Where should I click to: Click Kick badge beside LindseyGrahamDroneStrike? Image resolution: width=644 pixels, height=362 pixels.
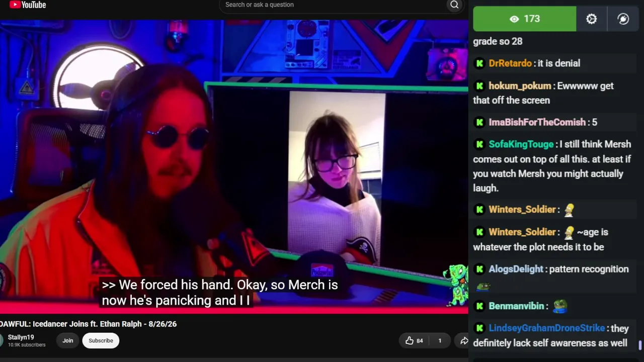pyautogui.click(x=479, y=328)
